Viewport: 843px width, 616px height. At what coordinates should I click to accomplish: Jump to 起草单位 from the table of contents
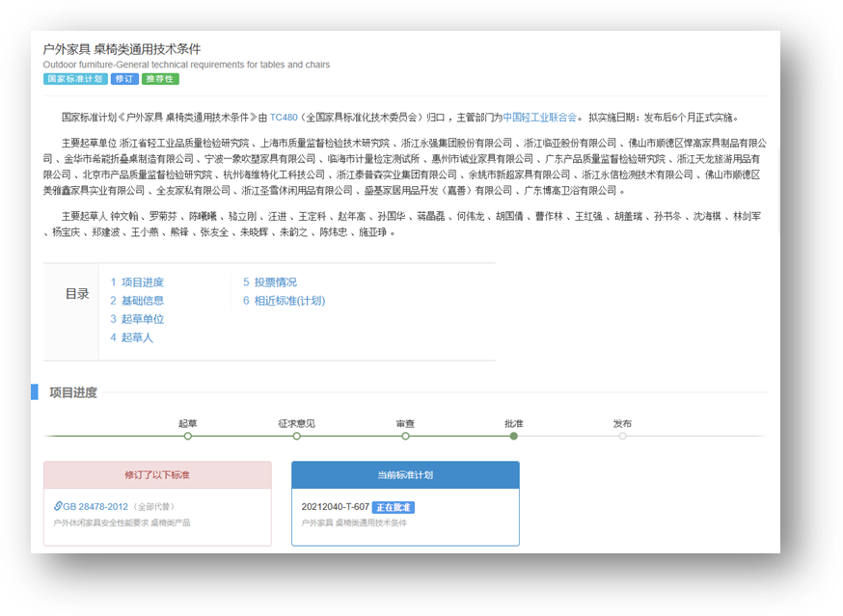(137, 319)
